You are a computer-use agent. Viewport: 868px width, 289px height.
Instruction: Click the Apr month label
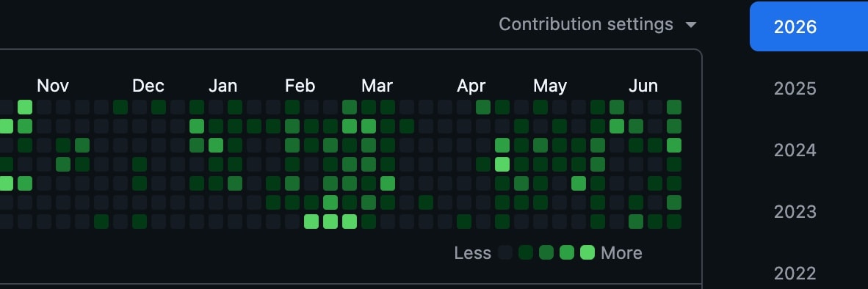point(471,86)
